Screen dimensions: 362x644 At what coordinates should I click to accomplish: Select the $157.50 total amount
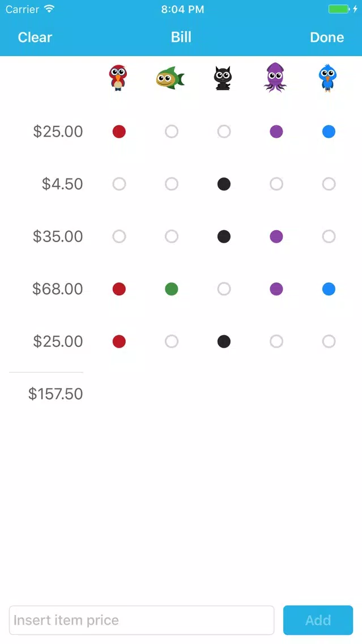tap(56, 394)
